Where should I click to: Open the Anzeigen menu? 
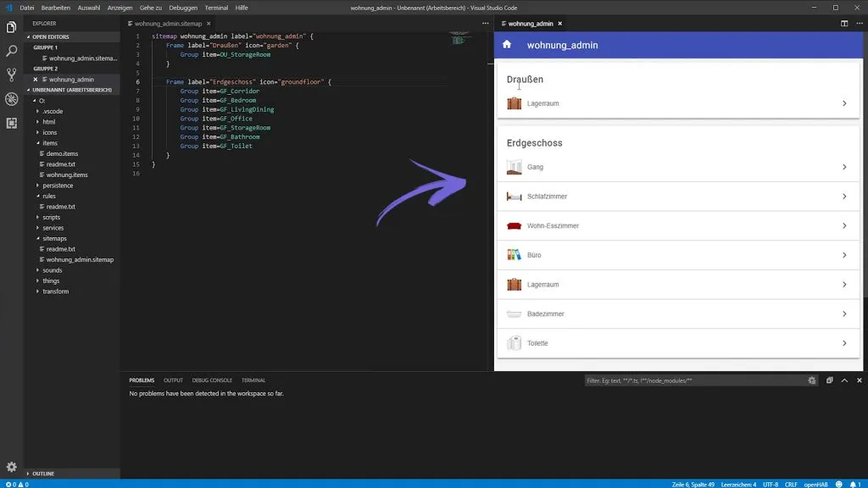120,8
